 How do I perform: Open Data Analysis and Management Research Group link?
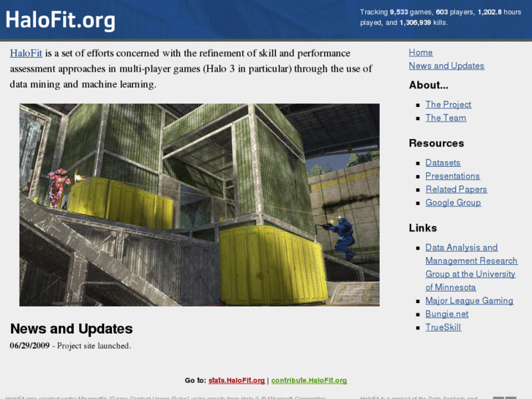471,267
